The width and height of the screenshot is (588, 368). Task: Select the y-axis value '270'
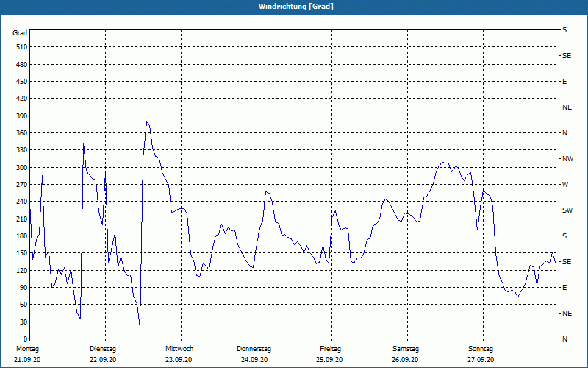click(x=22, y=185)
